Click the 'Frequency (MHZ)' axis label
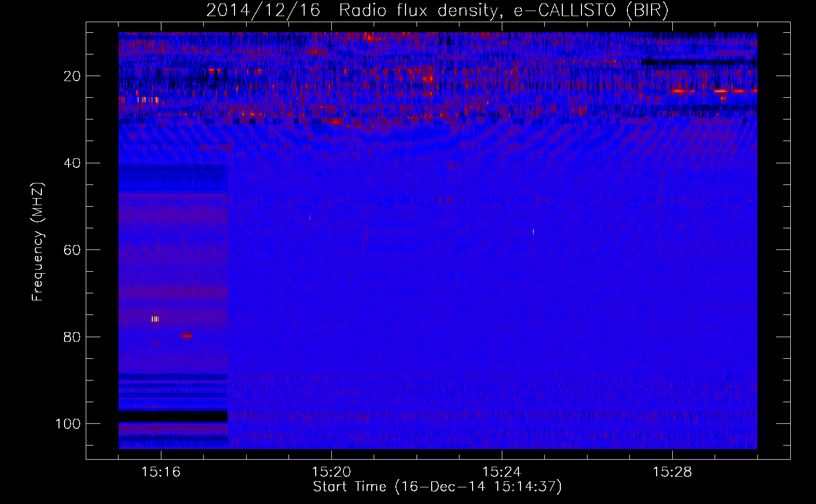The image size is (816, 504). tap(38, 242)
